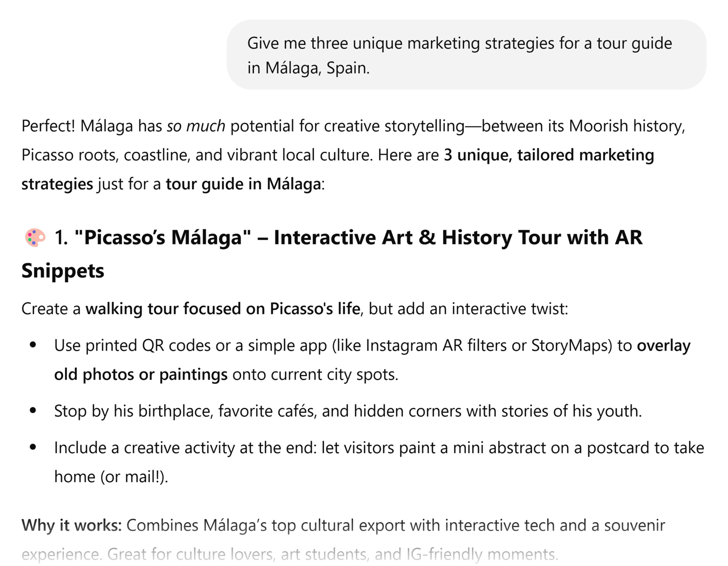
Task: Click bold "walking tour focused on Picasso's life"
Action: (223, 309)
